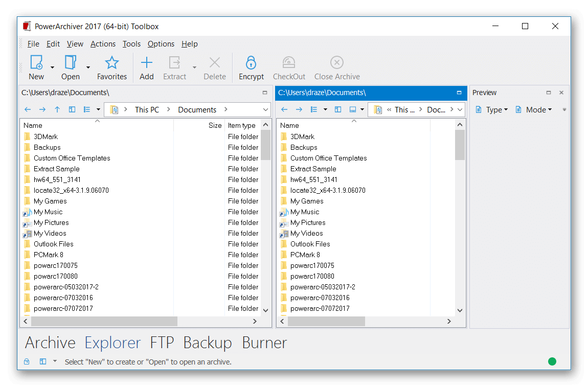
Task: Toggle left pane maximize button
Action: 264,93
